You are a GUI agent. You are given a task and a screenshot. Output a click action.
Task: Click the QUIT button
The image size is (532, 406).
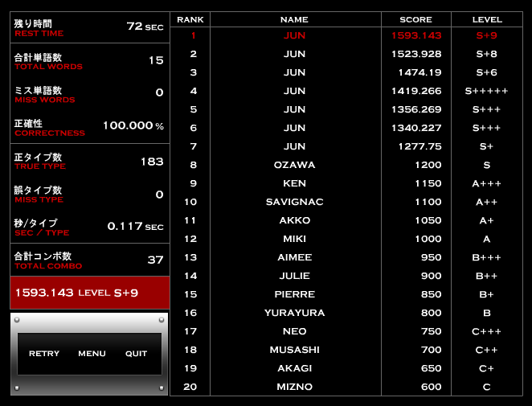click(136, 354)
